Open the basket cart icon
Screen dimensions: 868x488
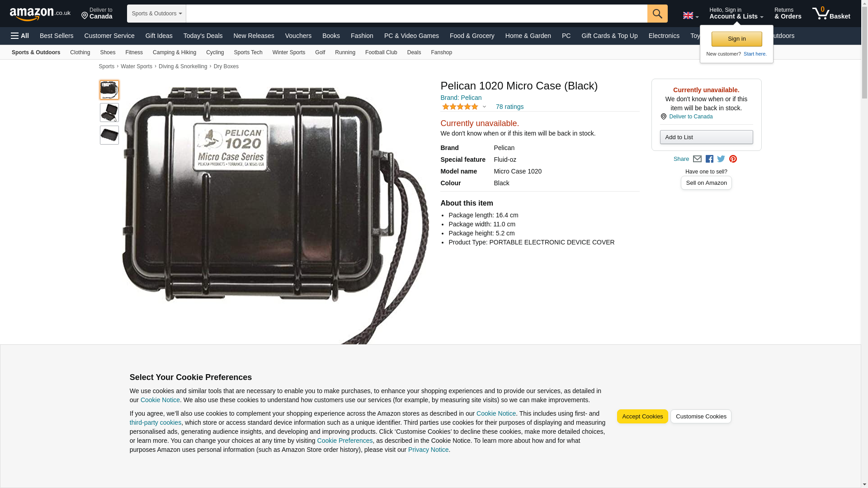click(831, 13)
